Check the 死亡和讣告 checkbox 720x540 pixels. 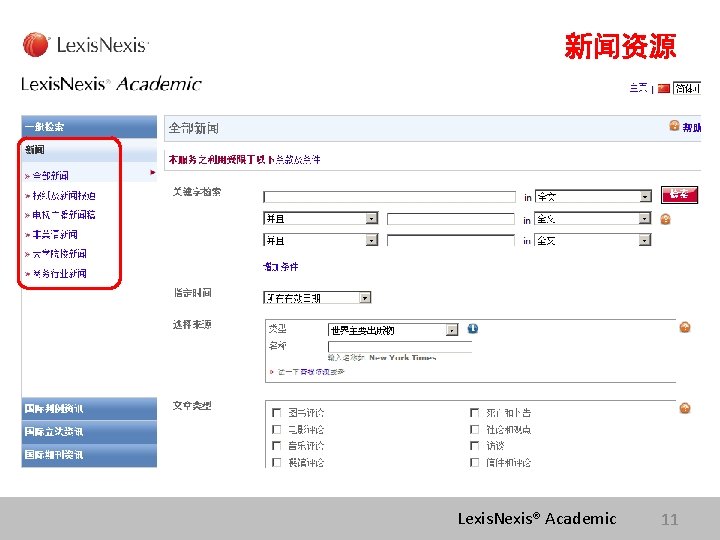(x=474, y=412)
